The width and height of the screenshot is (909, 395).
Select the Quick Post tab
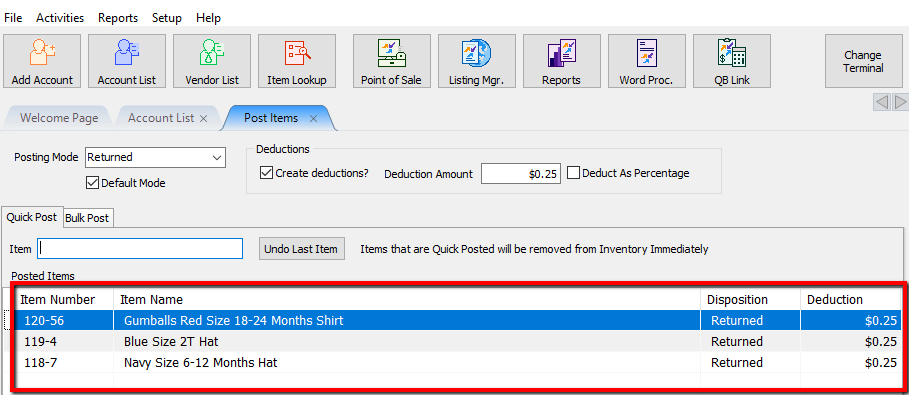coord(32,217)
